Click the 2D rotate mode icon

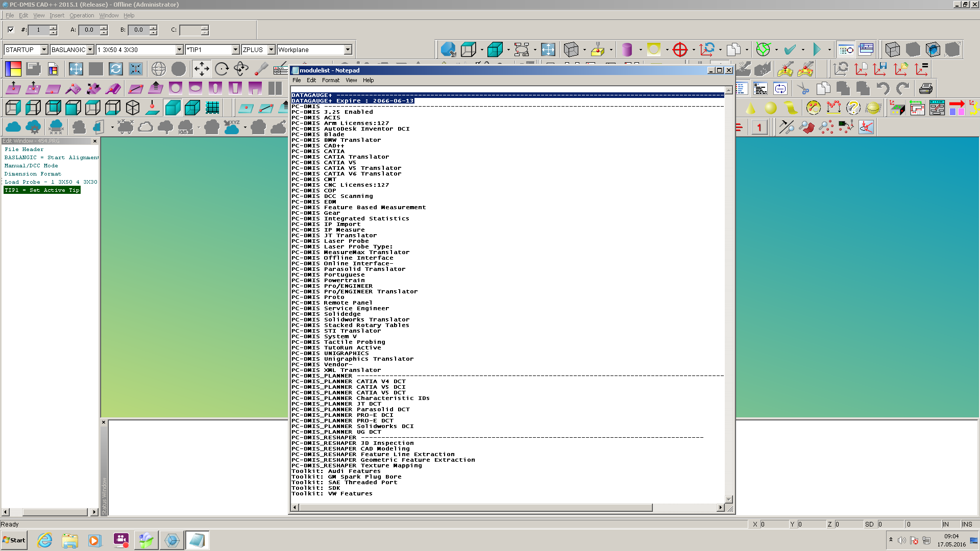[x=222, y=69]
